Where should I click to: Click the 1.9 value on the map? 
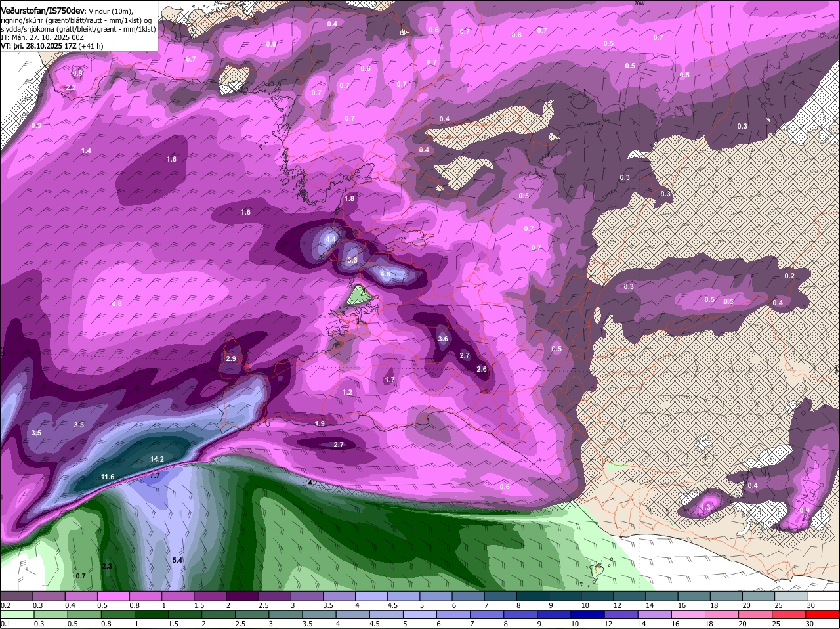[320, 423]
